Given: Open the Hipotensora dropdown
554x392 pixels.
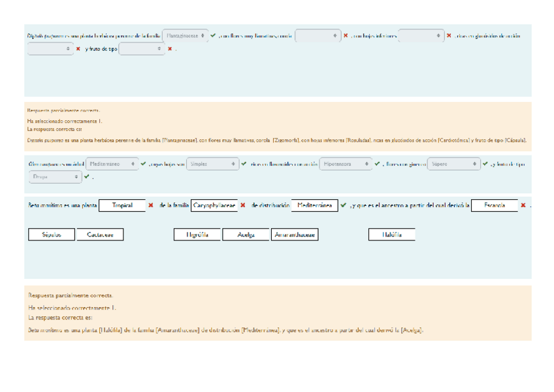Looking at the screenshot, I should coord(346,164).
